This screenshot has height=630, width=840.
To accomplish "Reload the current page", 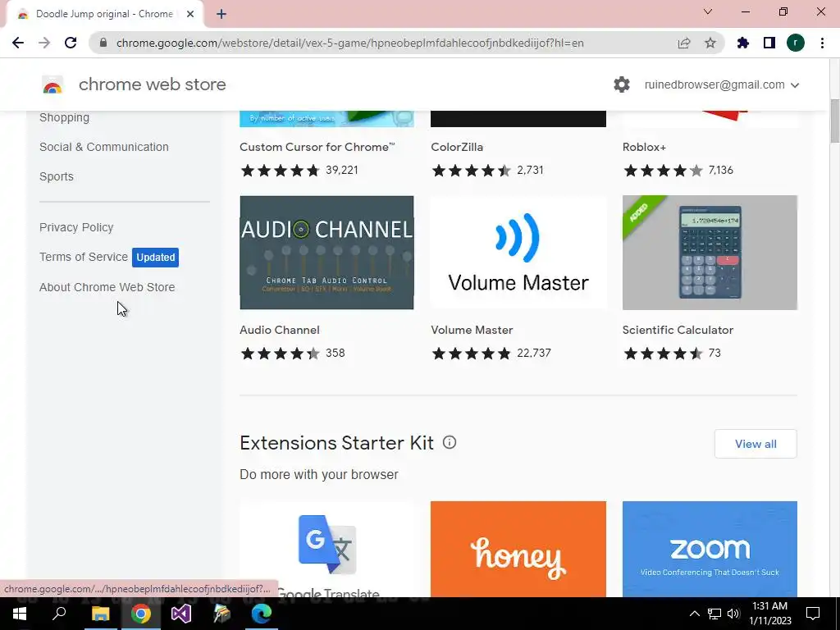I will click(x=71, y=43).
